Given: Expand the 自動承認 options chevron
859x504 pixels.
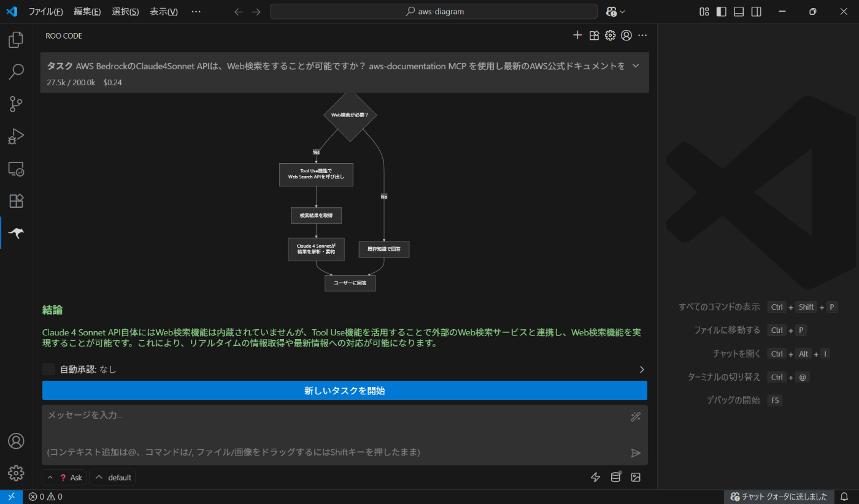Looking at the screenshot, I should [x=642, y=370].
